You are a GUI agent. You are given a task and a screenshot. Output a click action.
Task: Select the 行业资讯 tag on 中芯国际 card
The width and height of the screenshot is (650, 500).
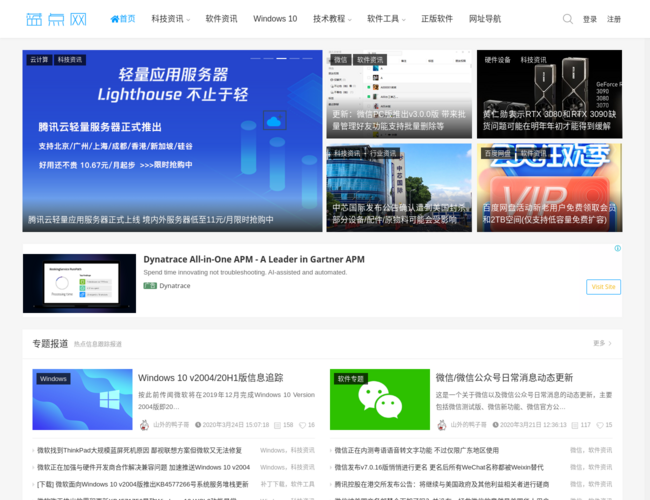pos(383,153)
